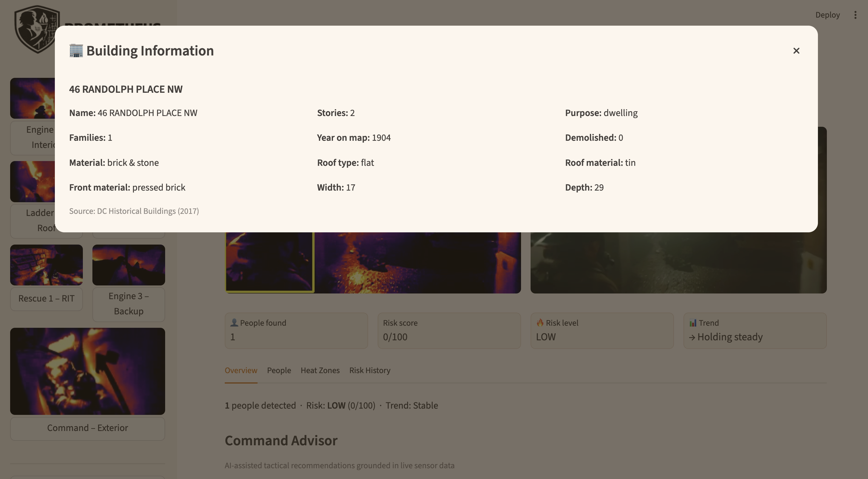The width and height of the screenshot is (868, 479).
Task: Open the Rescue 1 RIT thermal thumbnail
Action: [x=46, y=265]
